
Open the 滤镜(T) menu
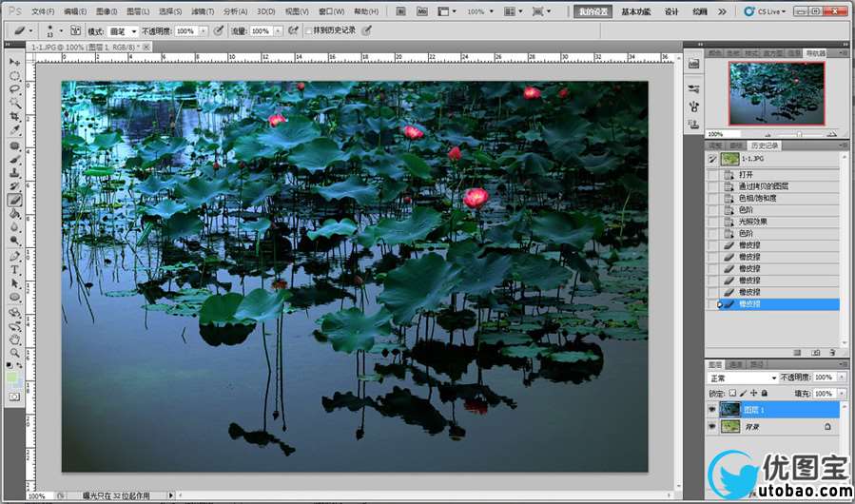coord(203,11)
